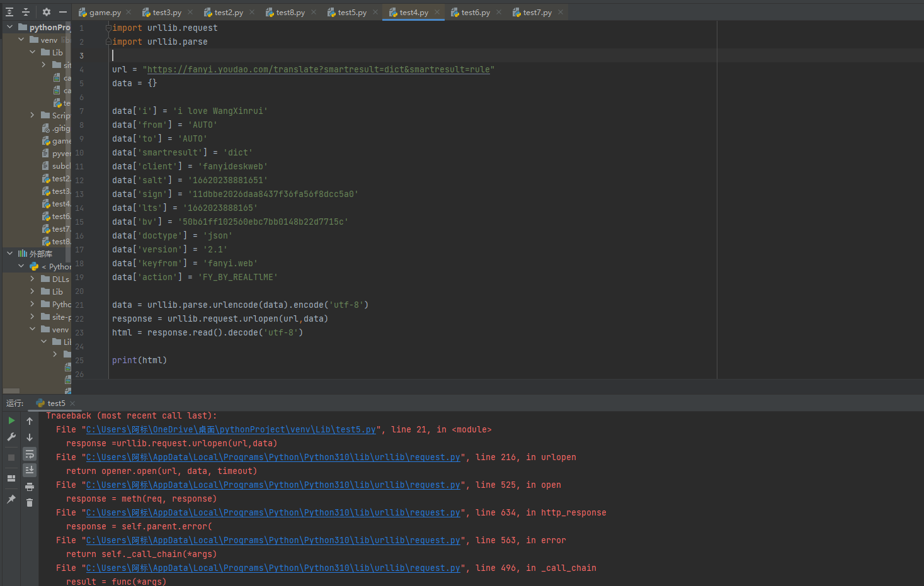The height and width of the screenshot is (586, 924).
Task: Fold the import block at line 1
Action: pyautogui.click(x=108, y=28)
